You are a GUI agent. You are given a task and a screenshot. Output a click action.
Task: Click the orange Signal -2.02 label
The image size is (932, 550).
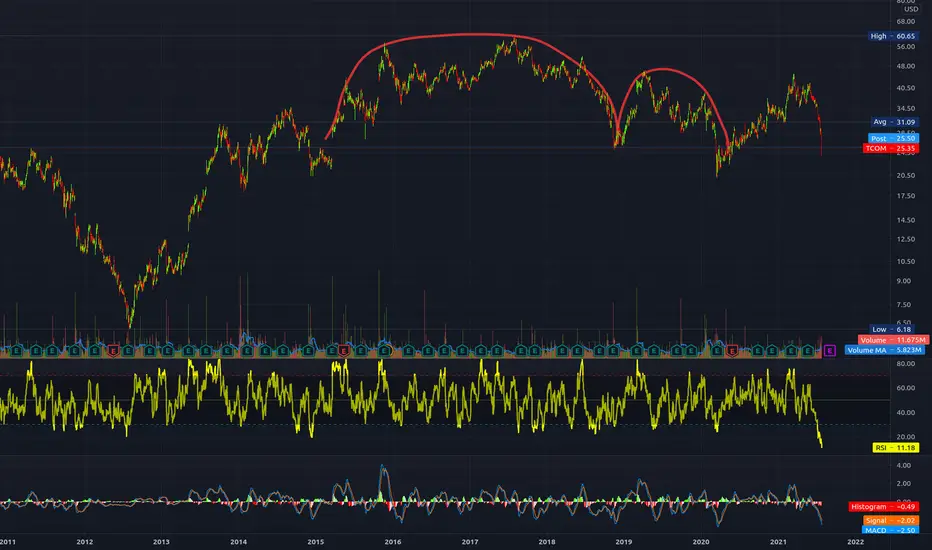[x=891, y=520]
